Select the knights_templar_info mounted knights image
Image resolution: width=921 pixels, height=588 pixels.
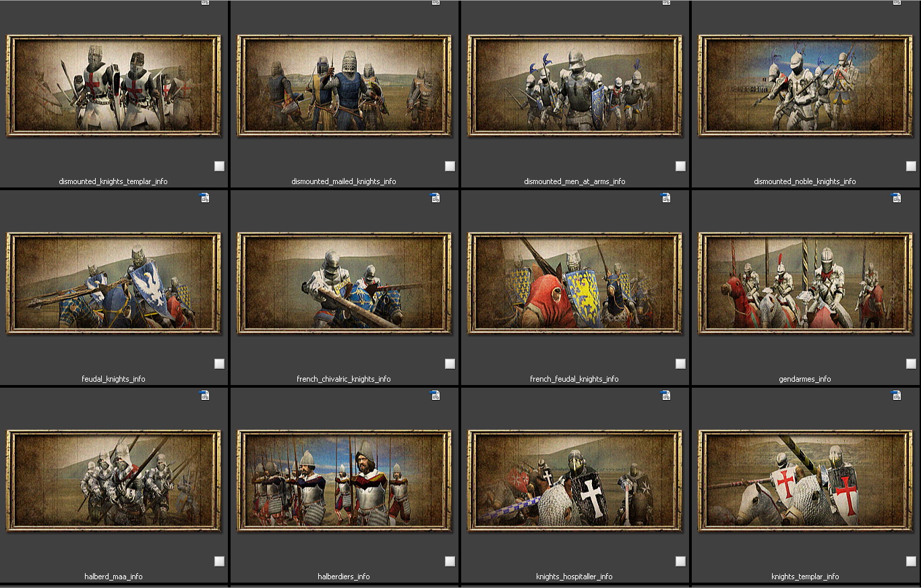(805, 481)
